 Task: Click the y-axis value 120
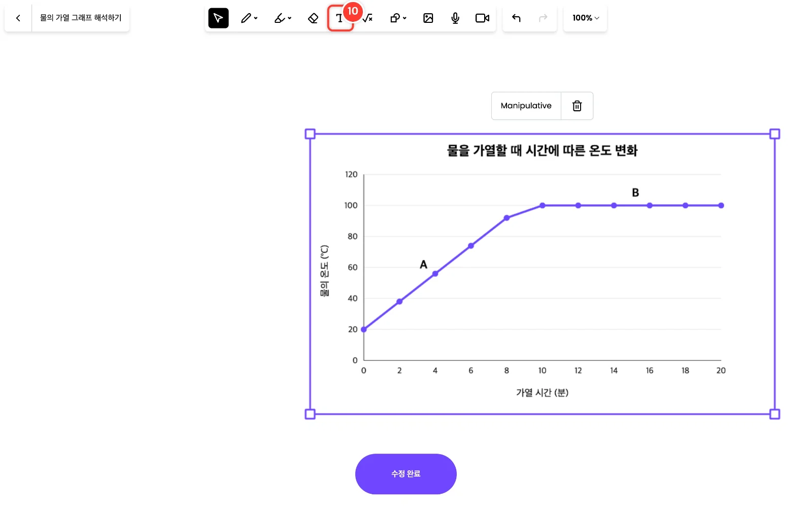click(x=351, y=175)
